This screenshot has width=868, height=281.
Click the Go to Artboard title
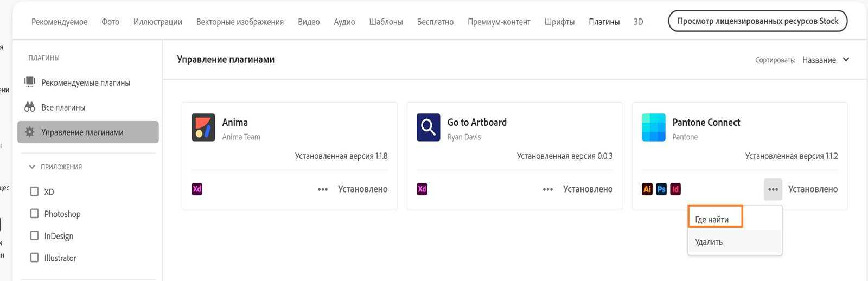click(477, 123)
